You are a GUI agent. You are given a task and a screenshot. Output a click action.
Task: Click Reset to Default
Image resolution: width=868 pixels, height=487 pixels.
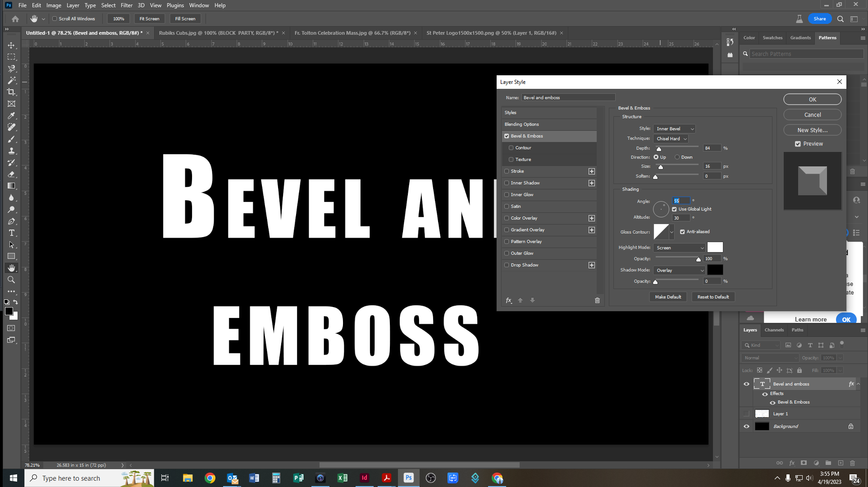pos(713,297)
